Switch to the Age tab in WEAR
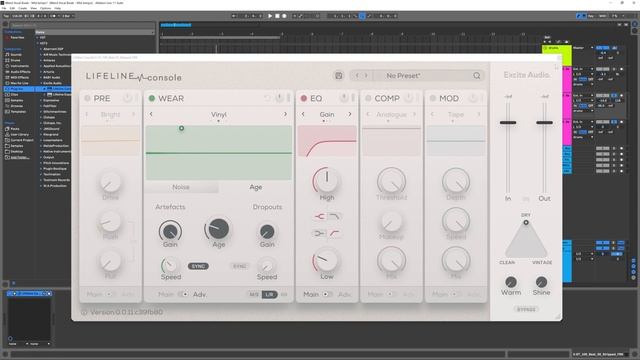 (256, 187)
